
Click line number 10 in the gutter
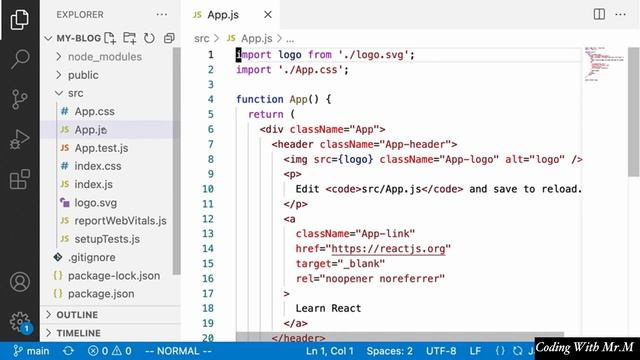208,189
